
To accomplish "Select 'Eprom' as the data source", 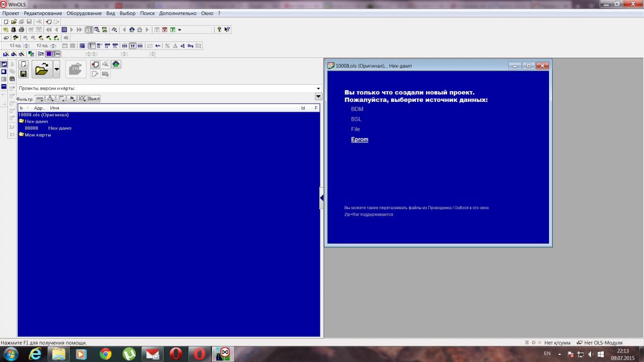I will click(360, 139).
